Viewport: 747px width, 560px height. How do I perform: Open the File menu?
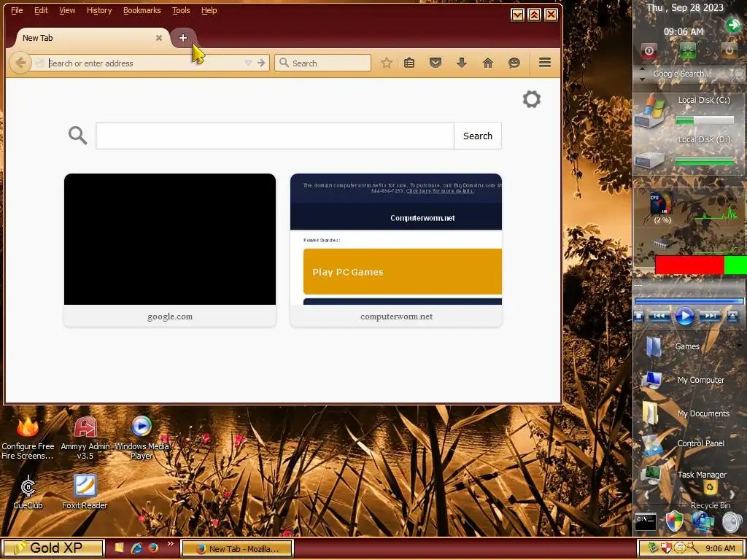[17, 10]
